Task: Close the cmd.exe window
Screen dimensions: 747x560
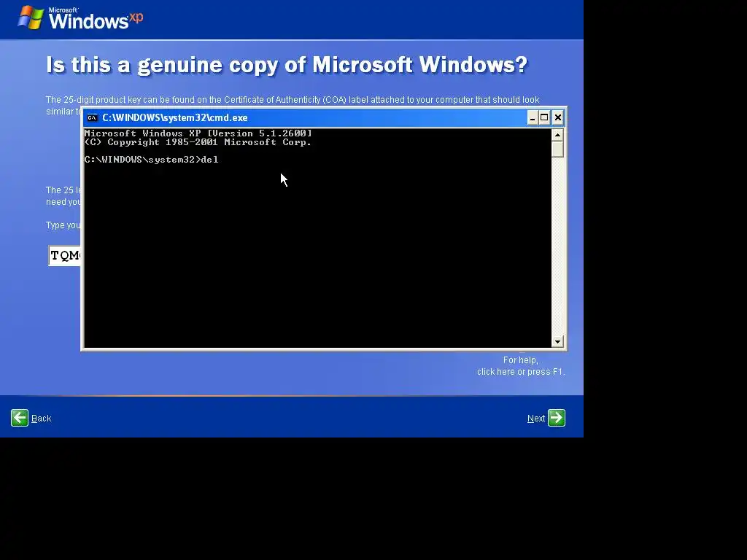Action: [558, 117]
